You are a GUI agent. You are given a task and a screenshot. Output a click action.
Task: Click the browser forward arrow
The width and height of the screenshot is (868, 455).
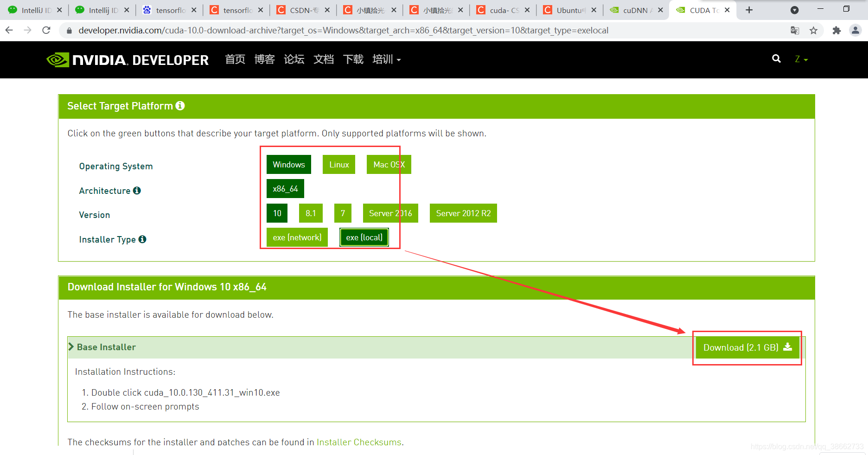point(27,30)
